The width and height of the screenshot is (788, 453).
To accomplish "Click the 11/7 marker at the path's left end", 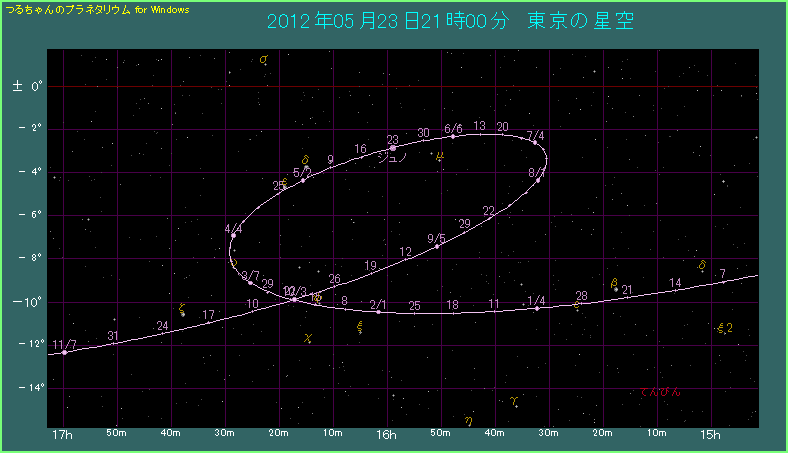I will click(65, 352).
